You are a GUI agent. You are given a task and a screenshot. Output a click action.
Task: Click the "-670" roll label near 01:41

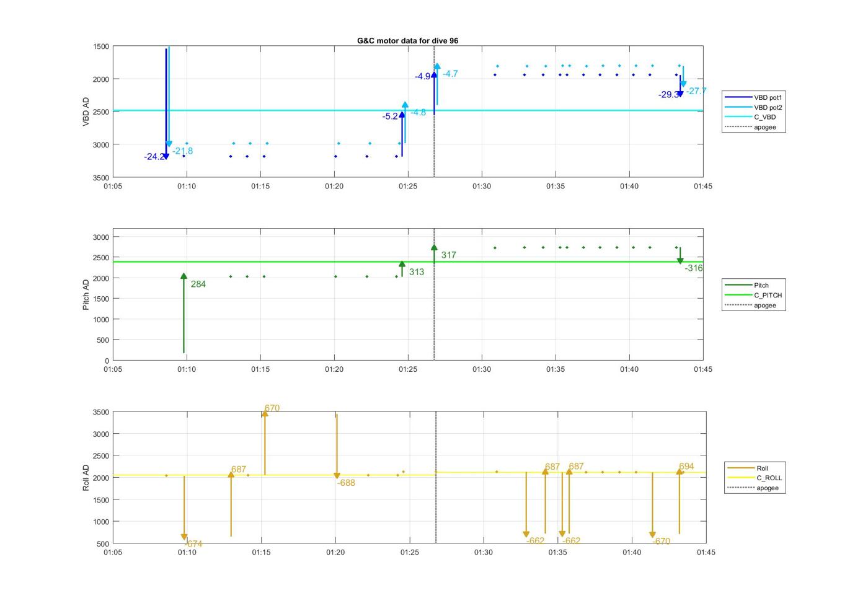coord(661,541)
